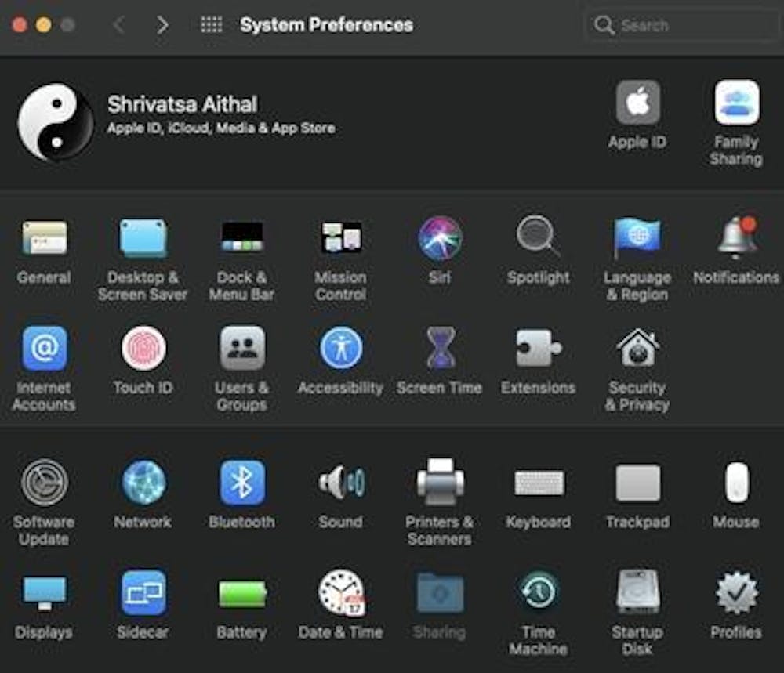Show all preference panes grid view

coord(210,24)
